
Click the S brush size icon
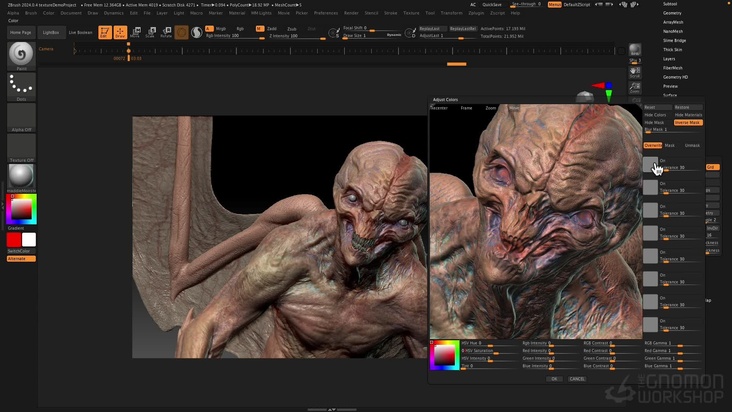pos(334,33)
